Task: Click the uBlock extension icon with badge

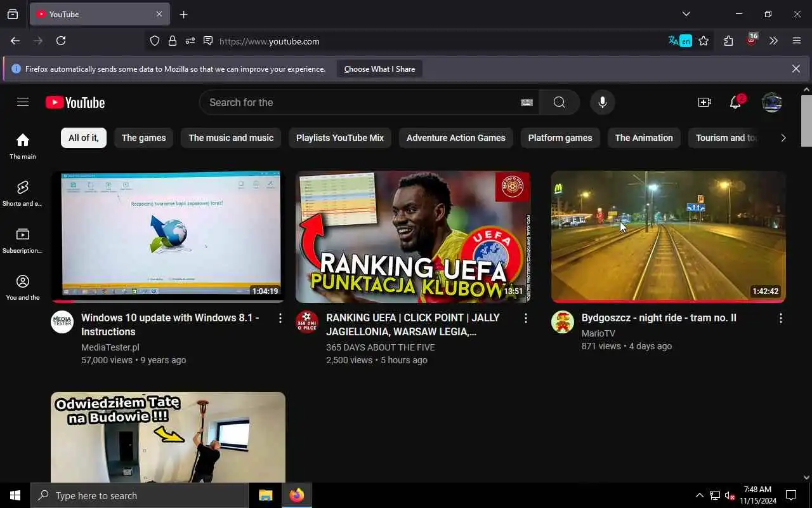Action: pos(752,40)
